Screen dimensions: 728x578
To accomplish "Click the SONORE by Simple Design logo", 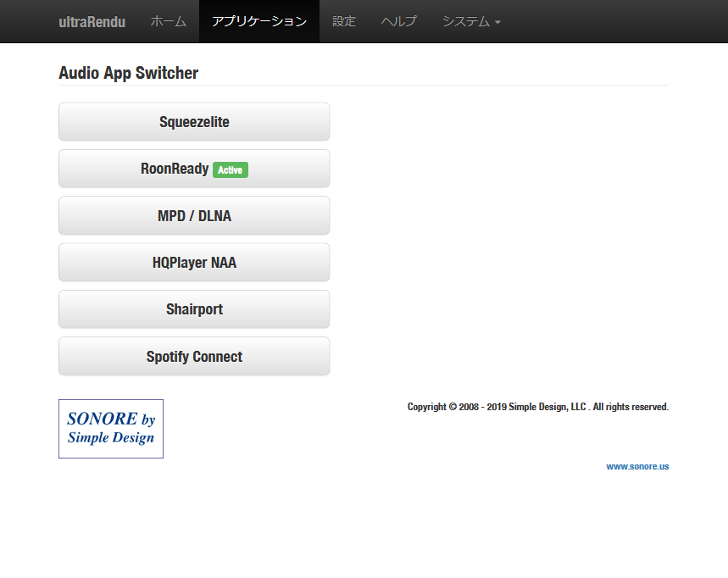I will (x=111, y=429).
